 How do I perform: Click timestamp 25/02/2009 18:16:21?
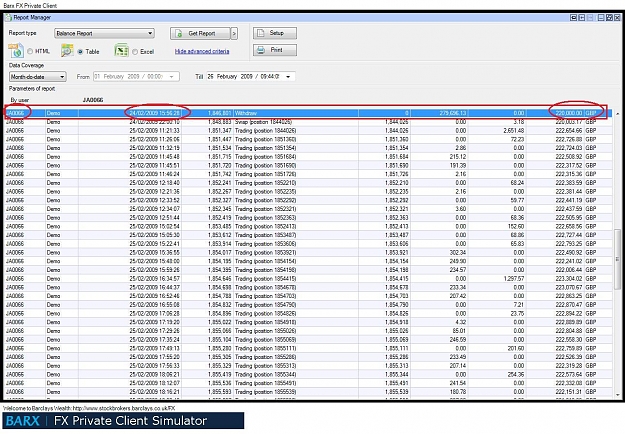(155, 392)
